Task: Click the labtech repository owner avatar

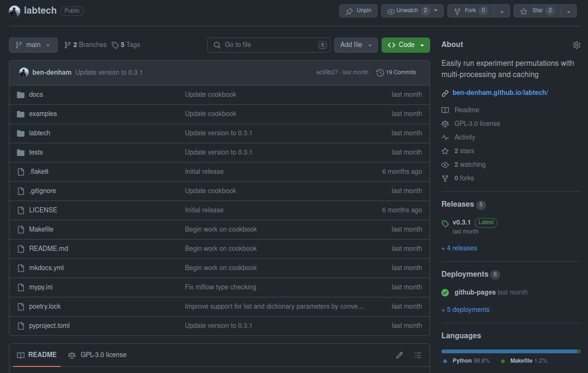Action: pos(15,11)
